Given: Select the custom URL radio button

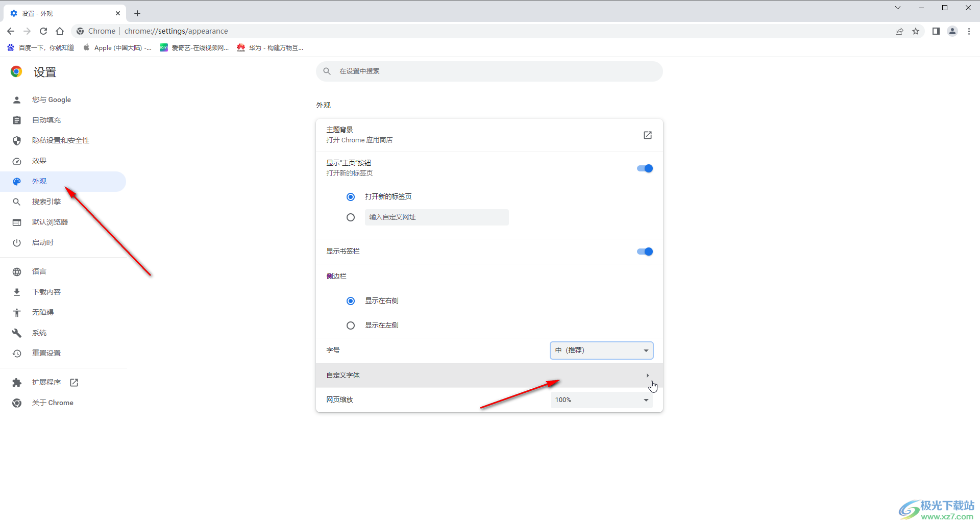Looking at the screenshot, I should tap(351, 217).
